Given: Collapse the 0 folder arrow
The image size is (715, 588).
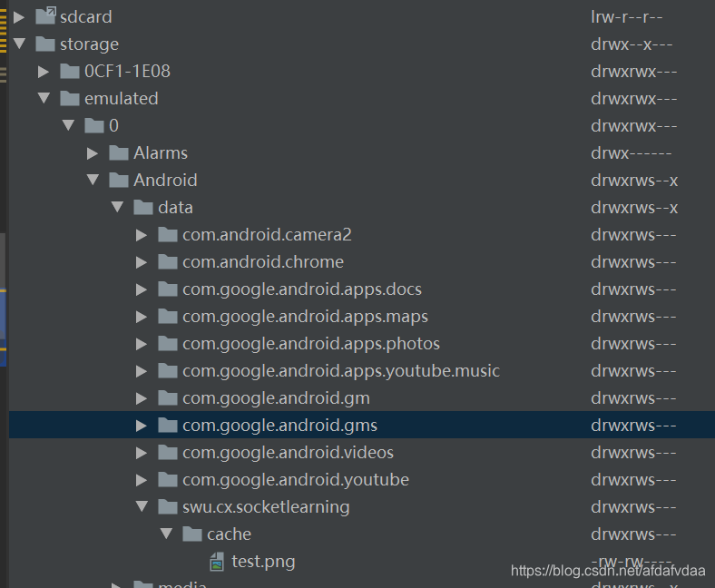Looking at the screenshot, I should click(x=68, y=125).
